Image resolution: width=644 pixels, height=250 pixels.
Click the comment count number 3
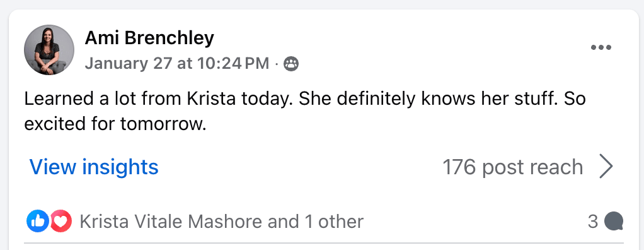593,222
